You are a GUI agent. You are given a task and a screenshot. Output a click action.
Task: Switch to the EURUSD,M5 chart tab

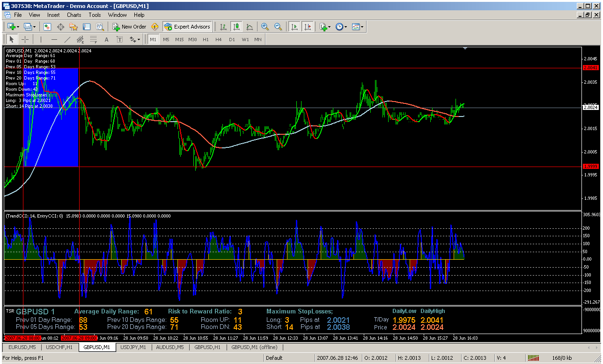22,347
